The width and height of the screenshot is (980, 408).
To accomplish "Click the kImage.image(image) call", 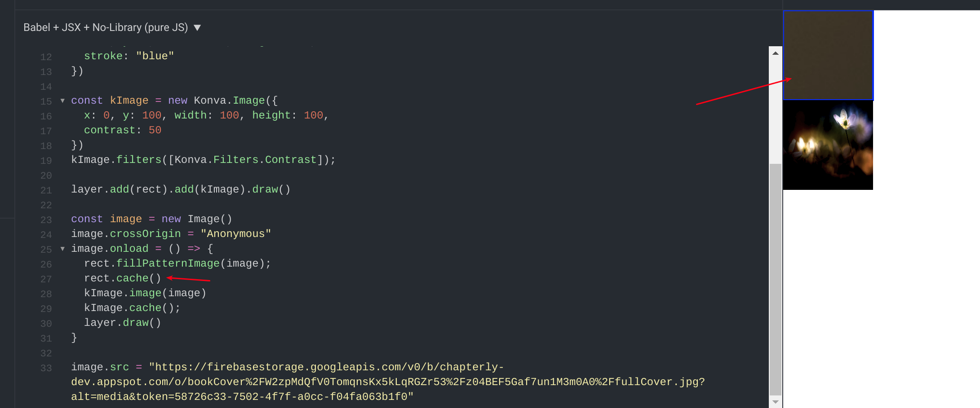I will coord(145,293).
